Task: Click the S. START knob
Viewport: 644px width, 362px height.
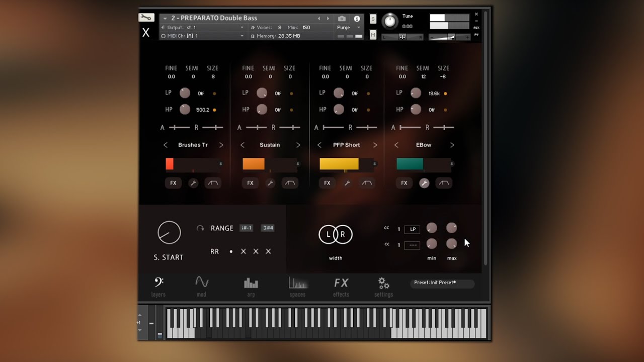Action: pyautogui.click(x=169, y=233)
